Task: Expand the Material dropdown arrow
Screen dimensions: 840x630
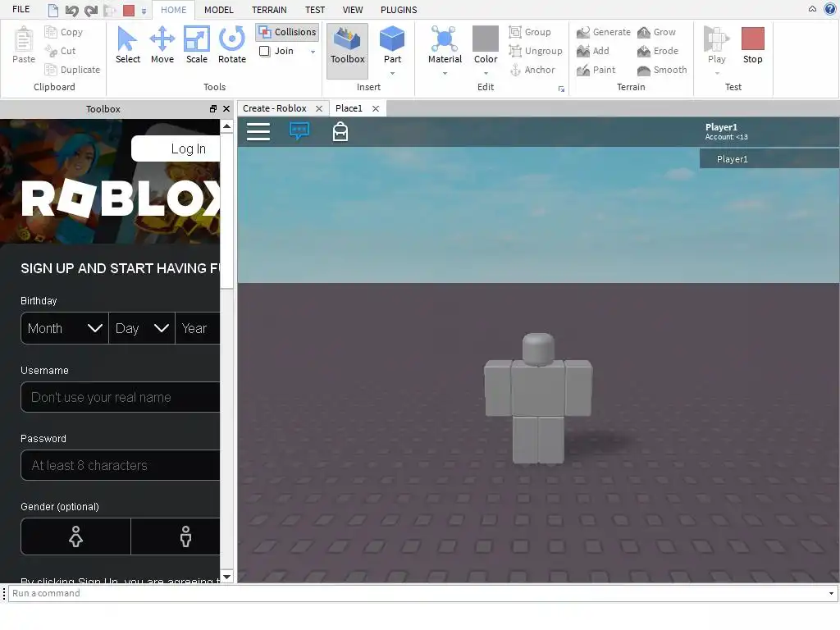Action: click(445, 73)
